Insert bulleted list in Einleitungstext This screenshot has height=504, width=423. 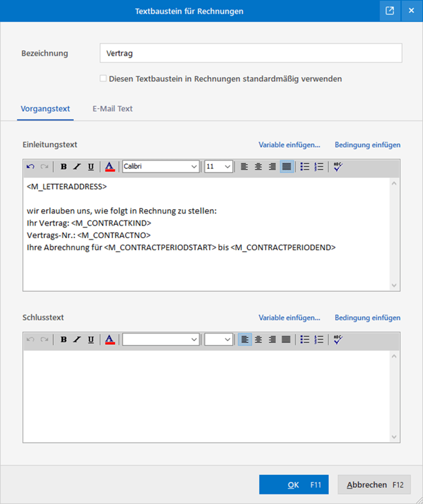(305, 167)
